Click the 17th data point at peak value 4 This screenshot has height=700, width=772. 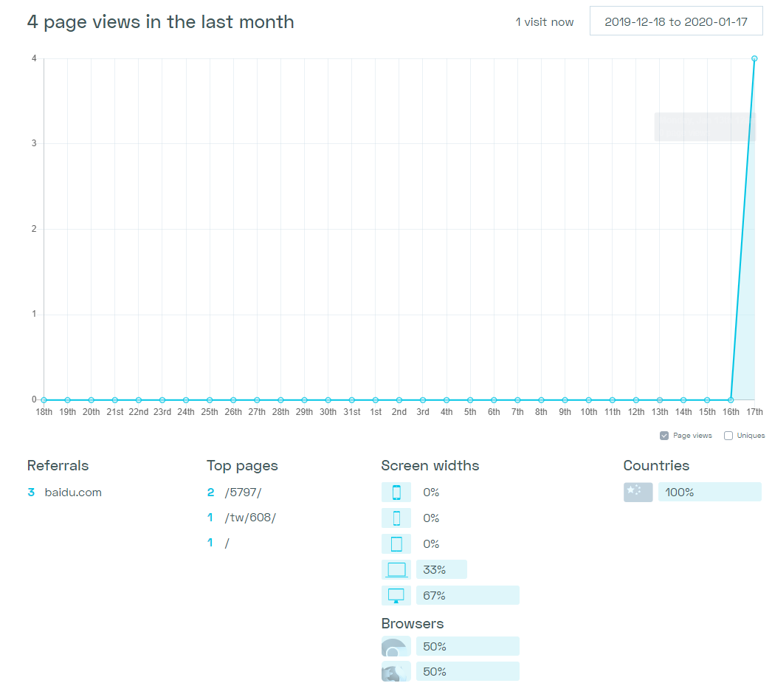pos(754,58)
